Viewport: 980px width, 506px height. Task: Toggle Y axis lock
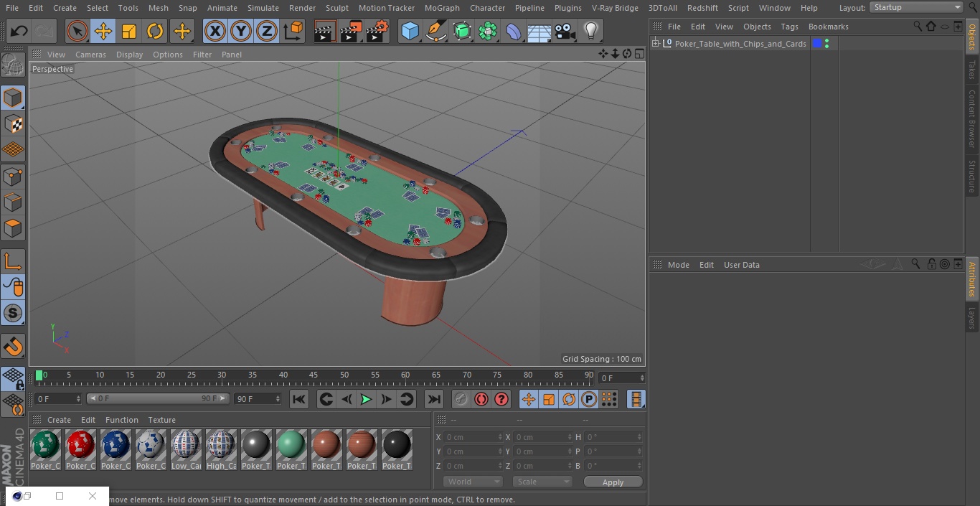pyautogui.click(x=241, y=31)
